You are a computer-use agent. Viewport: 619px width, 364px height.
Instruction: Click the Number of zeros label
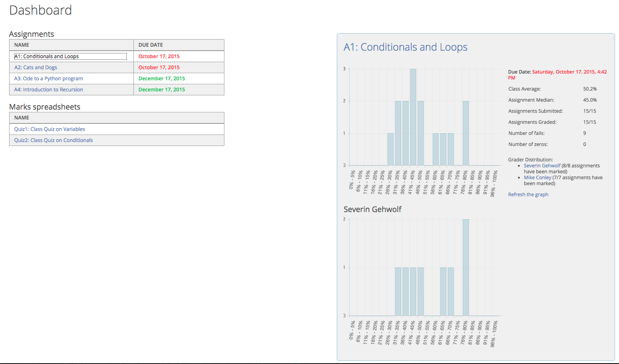[528, 144]
